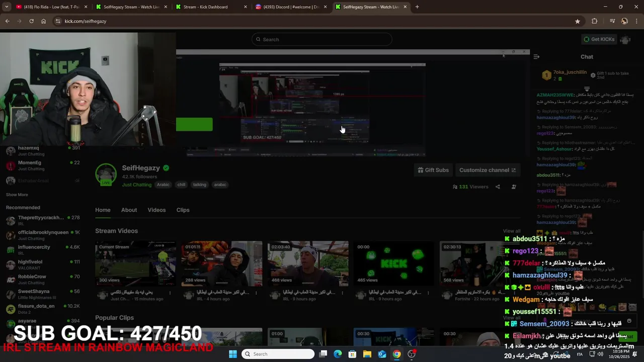Click the Get KICKs button
The height and width of the screenshot is (362, 644).
tap(599, 39)
